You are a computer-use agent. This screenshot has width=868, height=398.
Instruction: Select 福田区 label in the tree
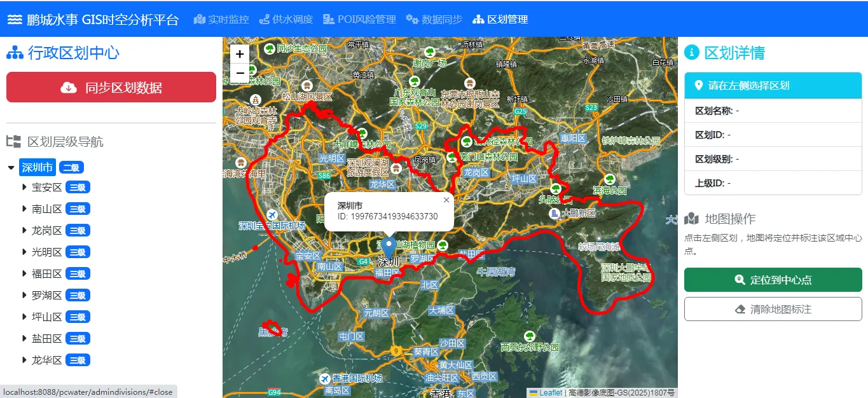47,273
